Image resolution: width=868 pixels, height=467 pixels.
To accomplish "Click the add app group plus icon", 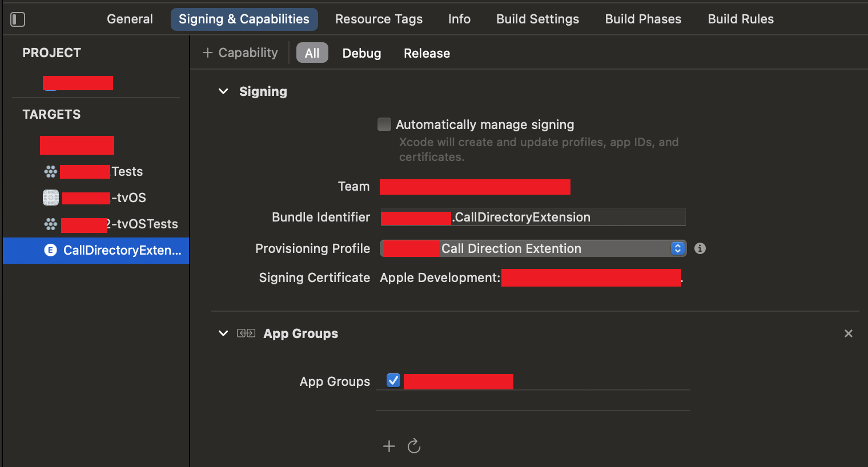I will [389, 446].
